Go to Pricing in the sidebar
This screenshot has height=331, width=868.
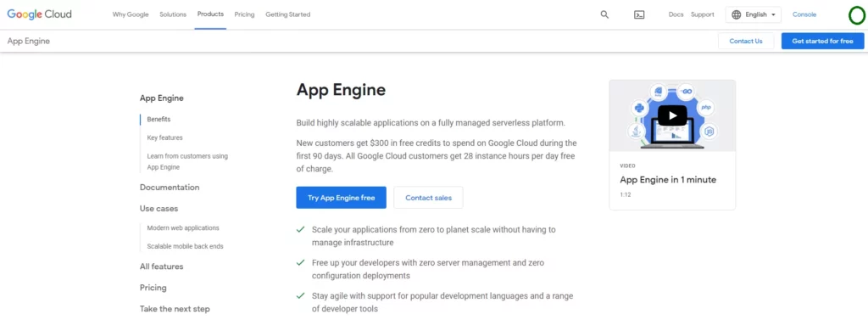[153, 288]
